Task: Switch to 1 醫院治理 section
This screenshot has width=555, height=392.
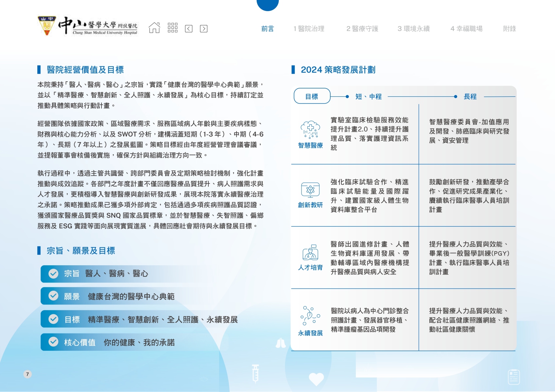Action: [x=309, y=29]
